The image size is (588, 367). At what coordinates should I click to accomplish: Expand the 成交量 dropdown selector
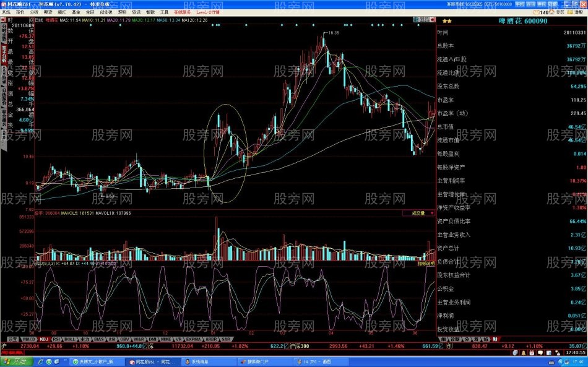tap(432, 212)
